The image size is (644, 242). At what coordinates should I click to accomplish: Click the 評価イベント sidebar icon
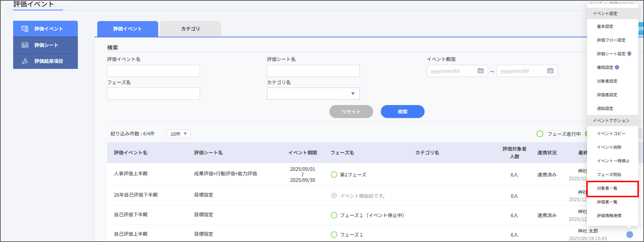(x=25, y=28)
